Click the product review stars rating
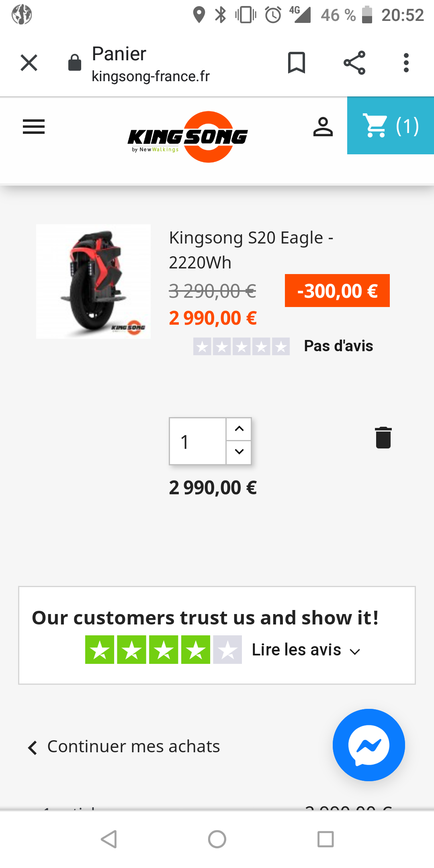 [x=242, y=346]
